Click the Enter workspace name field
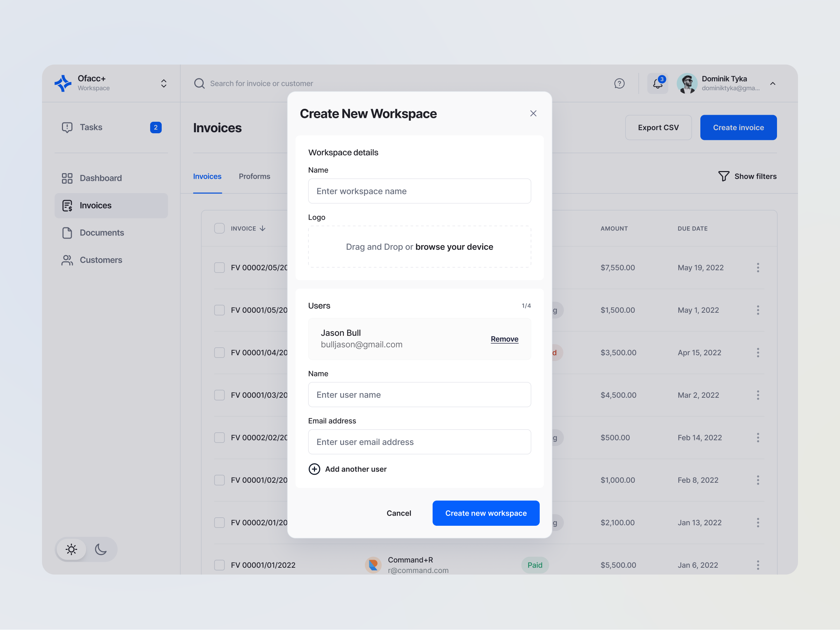The image size is (840, 630). 419,191
